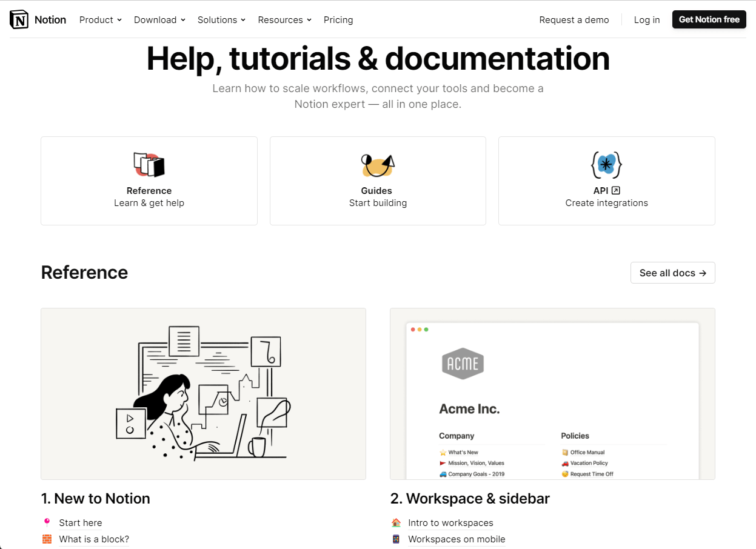Click the Reference section heading
756x549 pixels.
tap(84, 273)
